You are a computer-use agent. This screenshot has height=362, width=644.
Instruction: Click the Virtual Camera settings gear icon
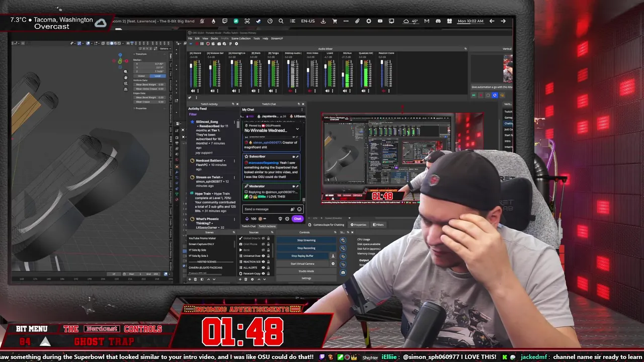click(333, 263)
